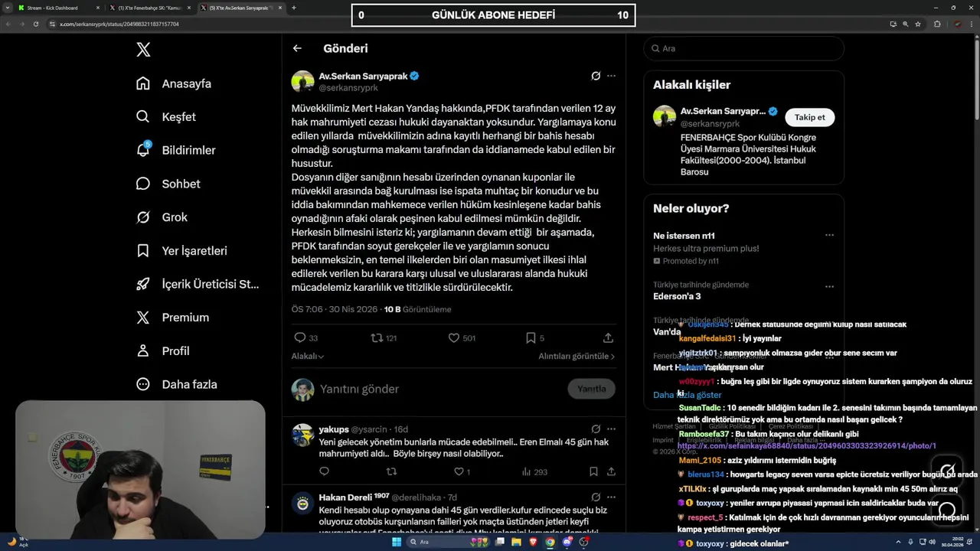Open Sohbet messages
The image size is (980, 551).
tap(168, 184)
